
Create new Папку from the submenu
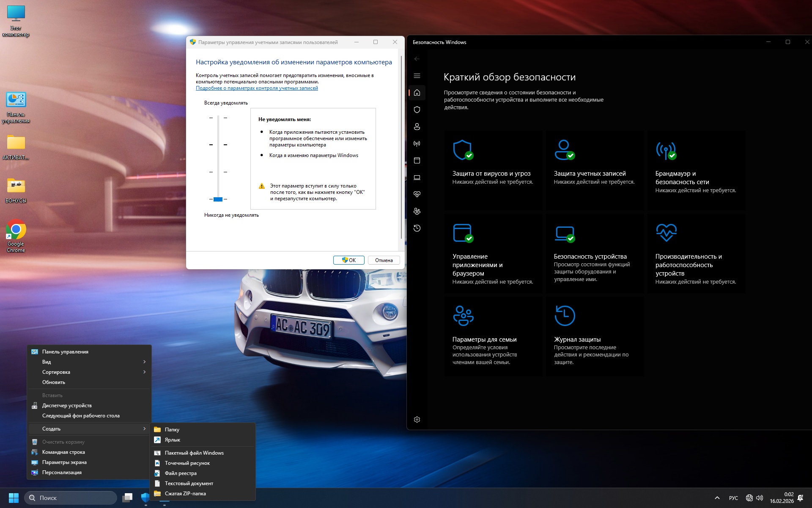click(x=172, y=430)
